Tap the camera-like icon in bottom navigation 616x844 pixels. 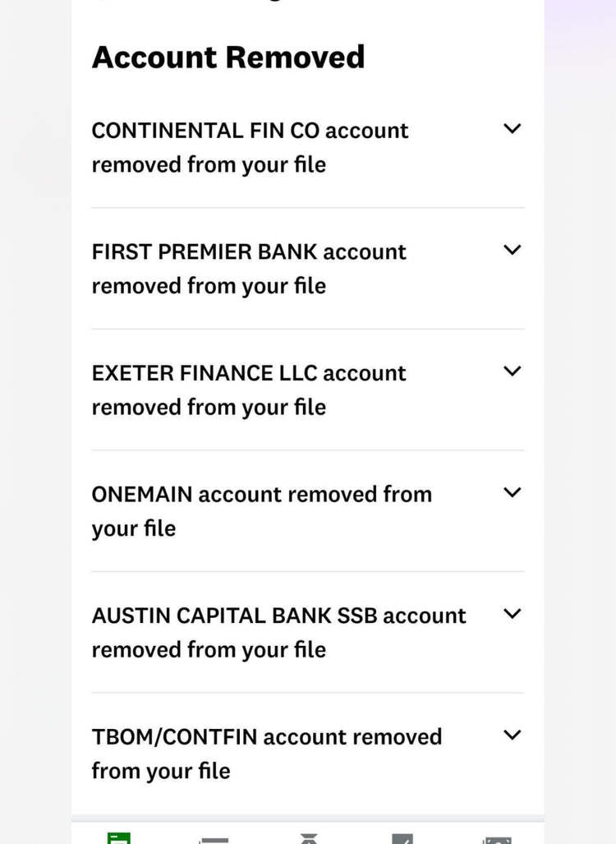[x=498, y=839]
